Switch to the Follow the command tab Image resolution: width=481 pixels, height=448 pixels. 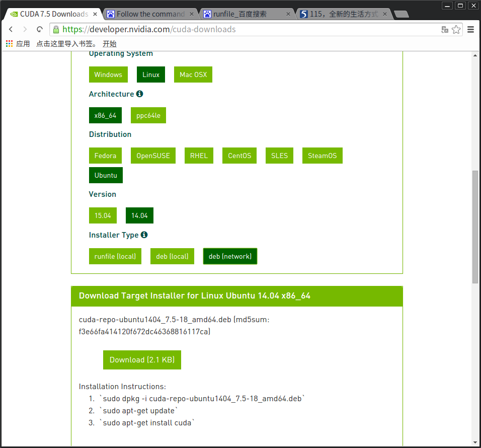click(x=151, y=14)
